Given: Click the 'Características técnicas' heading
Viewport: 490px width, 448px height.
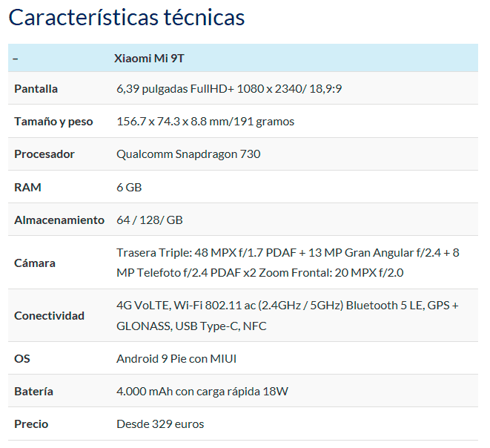Looking at the screenshot, I should tap(127, 18).
